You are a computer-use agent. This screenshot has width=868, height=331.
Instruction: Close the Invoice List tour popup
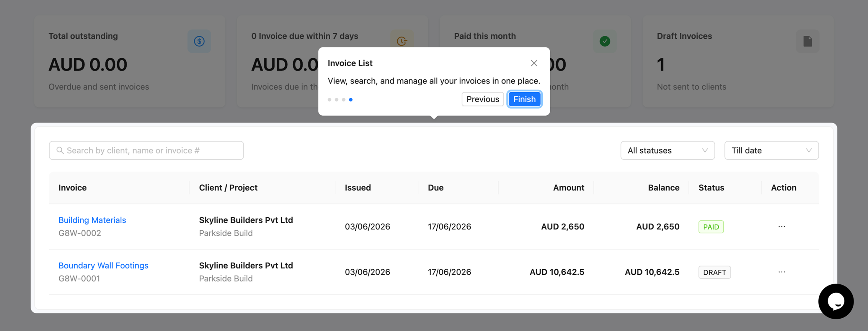click(534, 63)
